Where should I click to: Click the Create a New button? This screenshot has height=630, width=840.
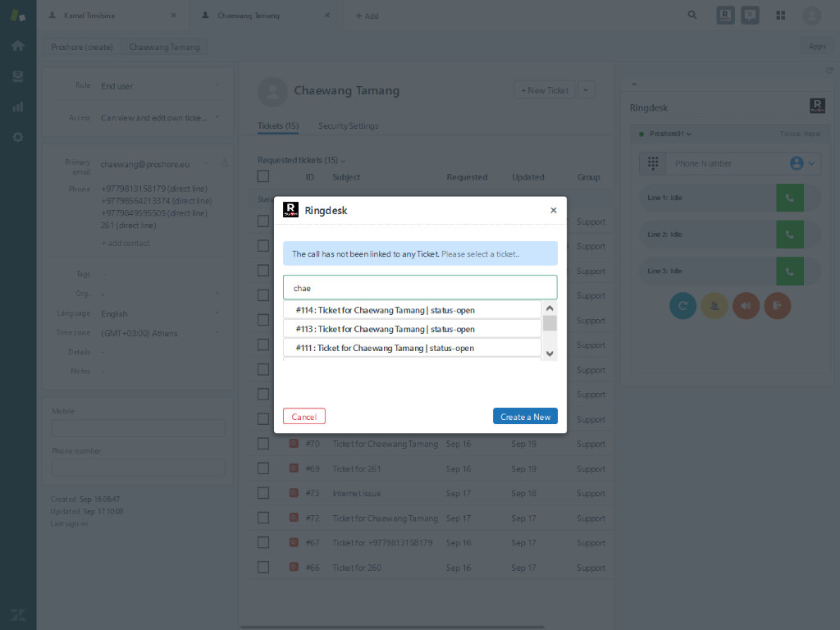pos(525,417)
